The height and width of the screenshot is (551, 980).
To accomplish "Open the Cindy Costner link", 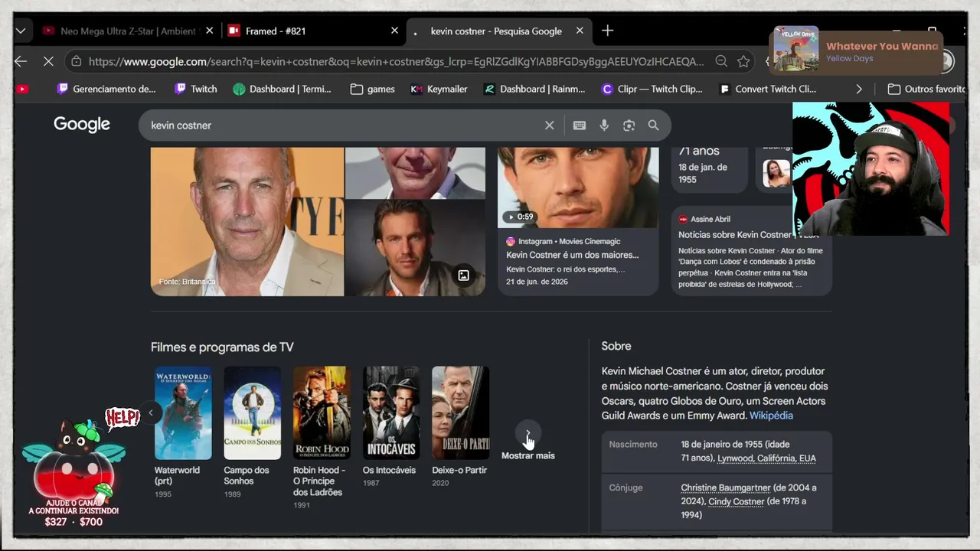I will point(737,502).
